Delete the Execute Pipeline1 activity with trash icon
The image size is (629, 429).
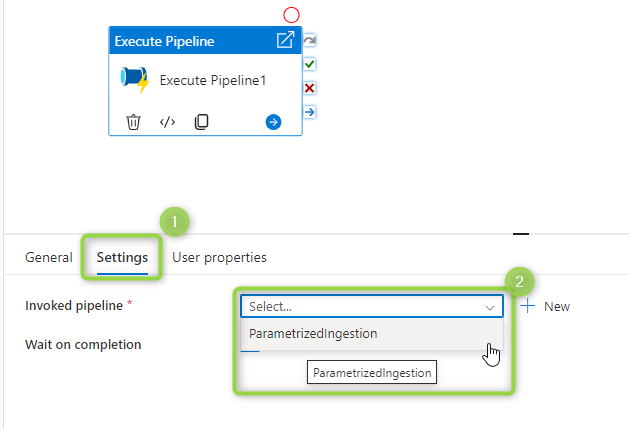click(x=133, y=122)
